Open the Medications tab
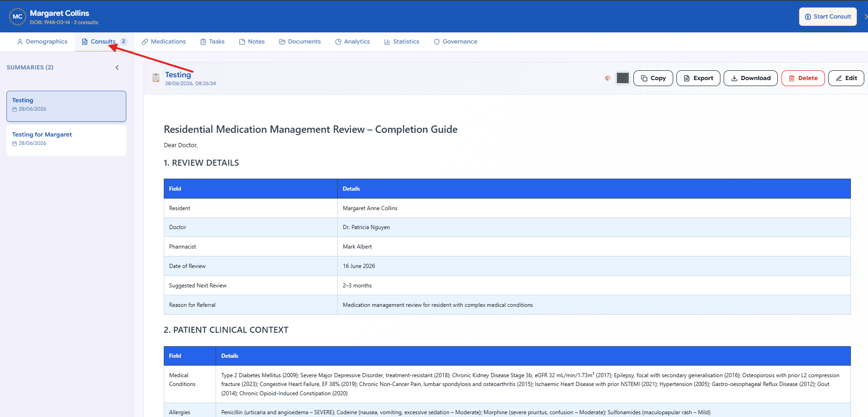This screenshot has height=417, width=868. [164, 42]
